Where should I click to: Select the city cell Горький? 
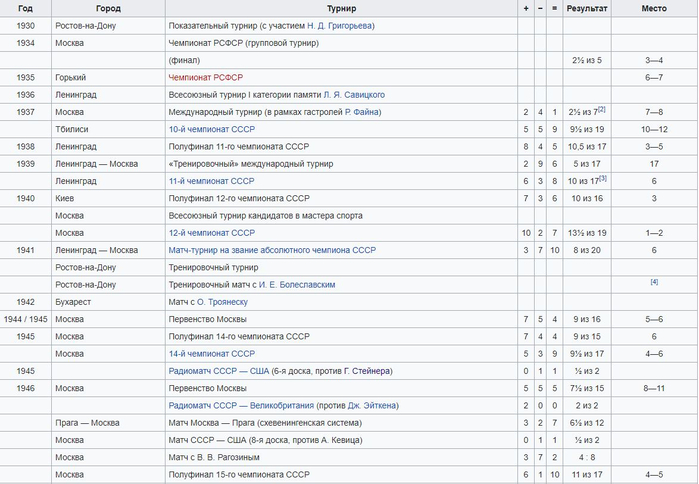click(108, 78)
